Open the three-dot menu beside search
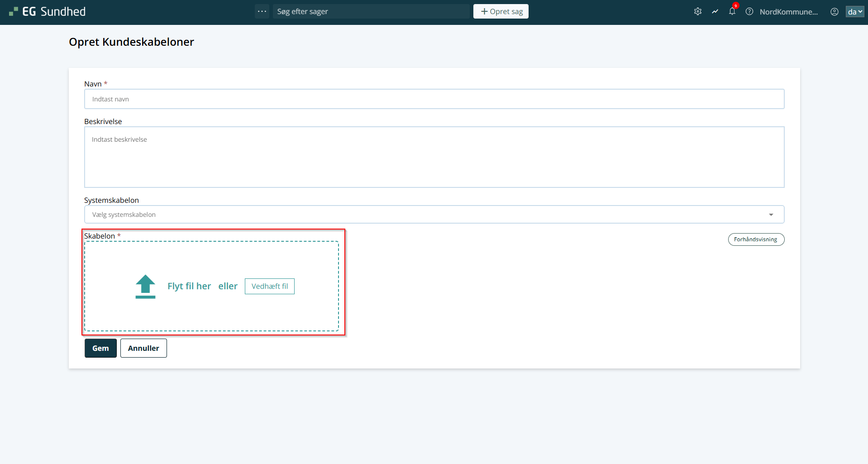The width and height of the screenshot is (868, 464). 262,11
